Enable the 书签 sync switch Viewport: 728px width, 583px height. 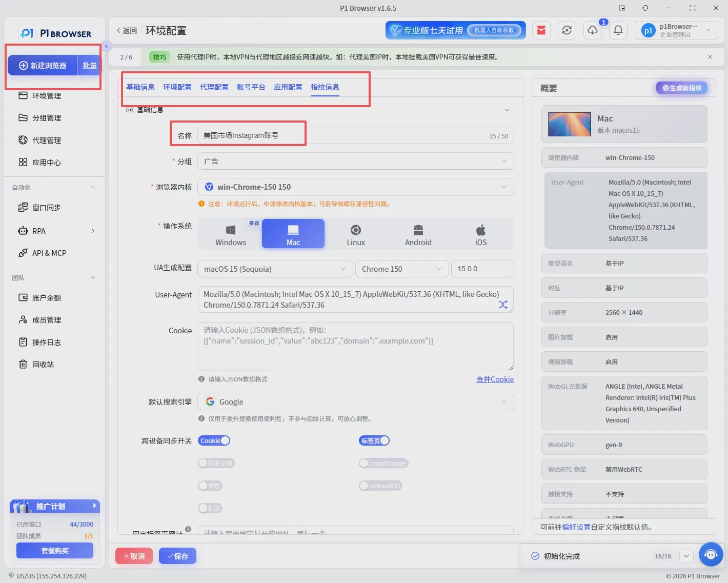210,486
